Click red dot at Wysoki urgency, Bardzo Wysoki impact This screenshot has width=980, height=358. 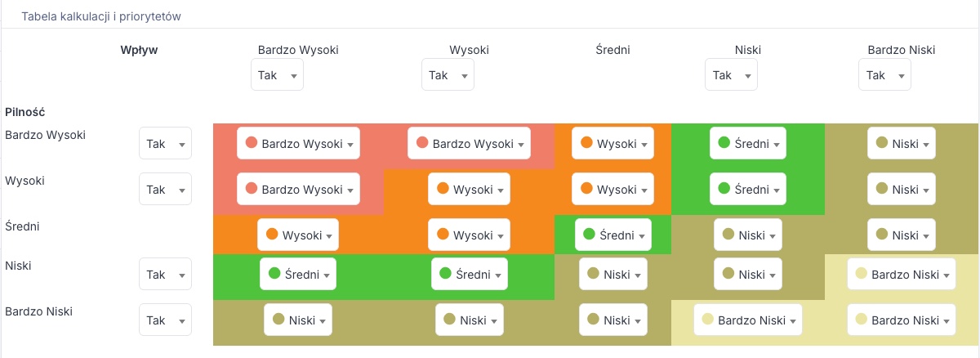(252, 188)
